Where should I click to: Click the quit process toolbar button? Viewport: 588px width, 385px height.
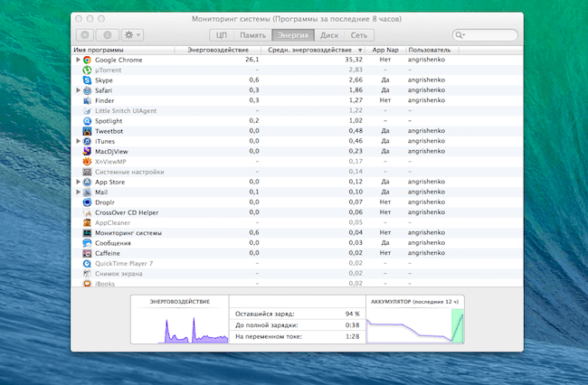coord(85,35)
